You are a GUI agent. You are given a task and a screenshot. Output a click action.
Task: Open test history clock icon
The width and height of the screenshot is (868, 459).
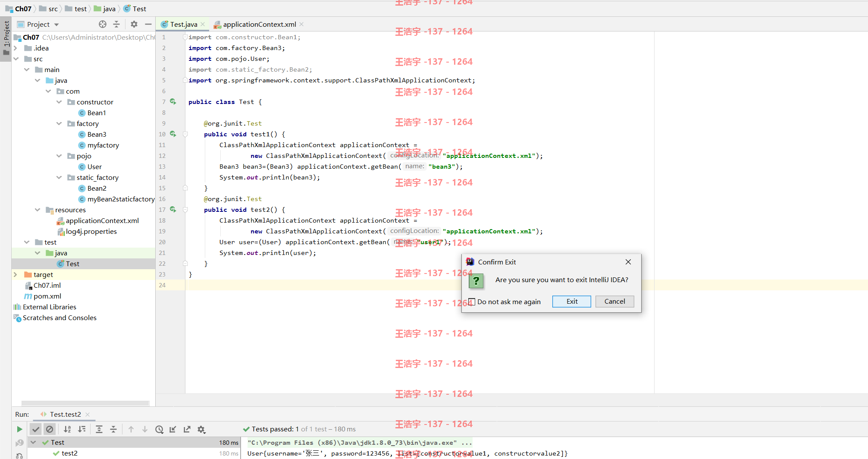pos(159,429)
